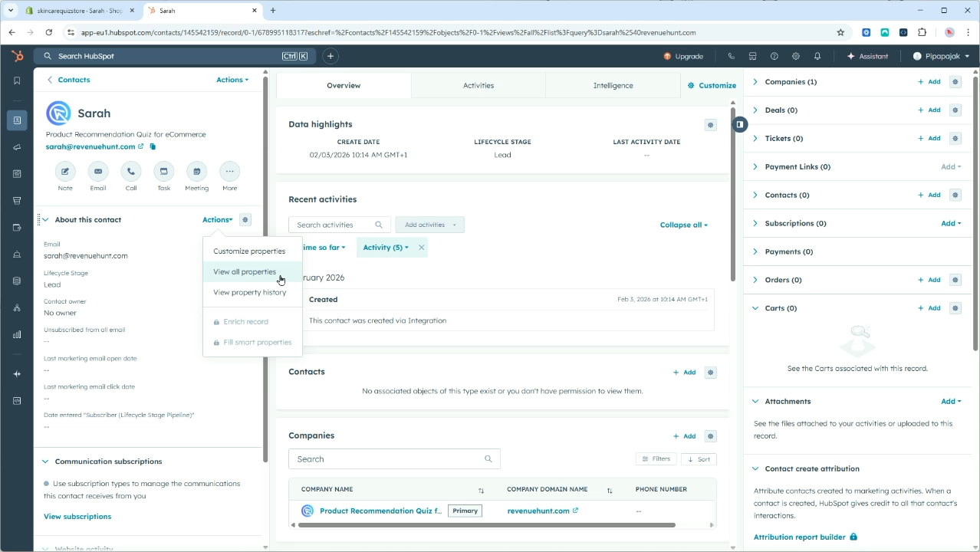
Task: Switch to the Activities tab
Action: (478, 85)
